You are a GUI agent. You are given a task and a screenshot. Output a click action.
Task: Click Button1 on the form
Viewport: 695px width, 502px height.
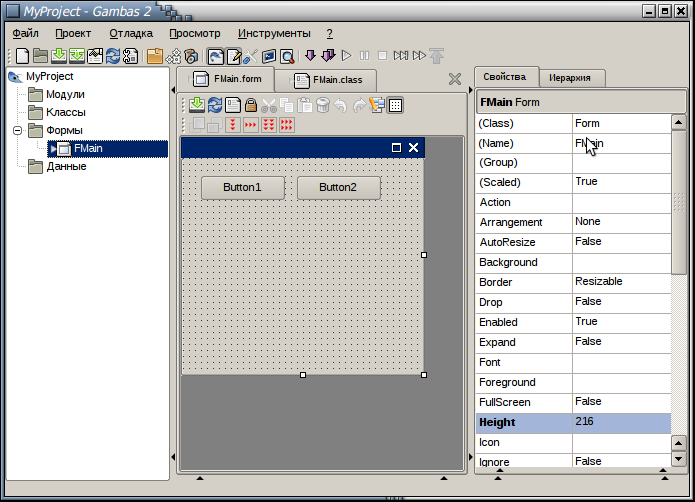coord(242,188)
